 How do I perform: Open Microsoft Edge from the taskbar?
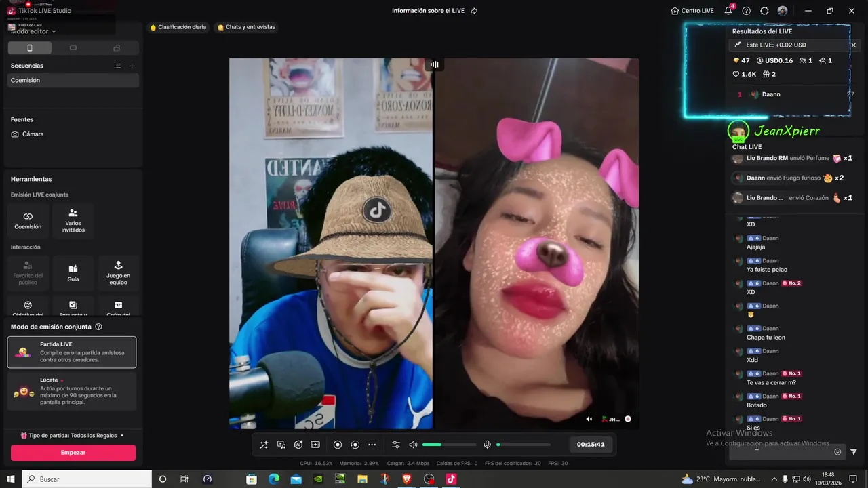pos(274,479)
